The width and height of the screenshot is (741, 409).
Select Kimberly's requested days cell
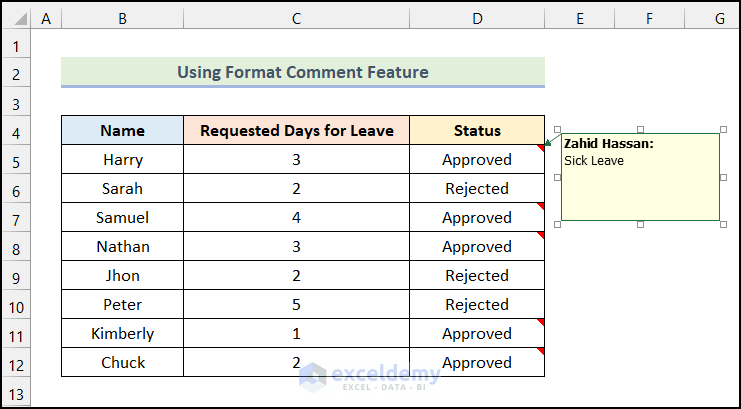coord(296,333)
